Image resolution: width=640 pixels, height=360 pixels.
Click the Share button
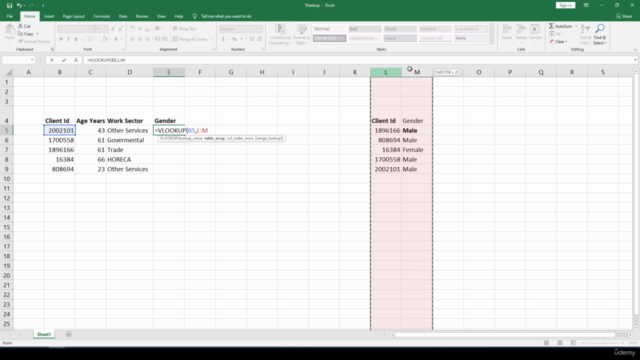(x=624, y=16)
